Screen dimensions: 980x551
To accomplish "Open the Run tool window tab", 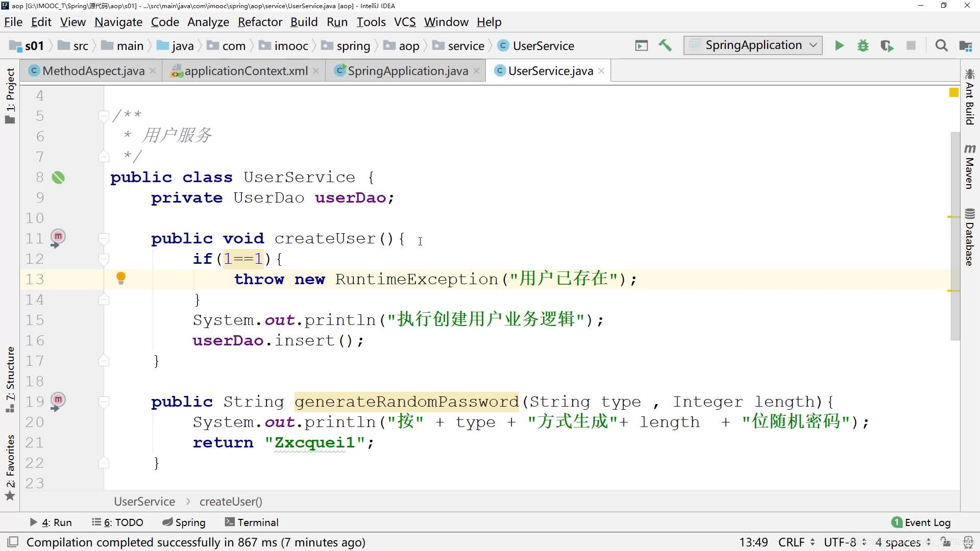I will pos(51,522).
